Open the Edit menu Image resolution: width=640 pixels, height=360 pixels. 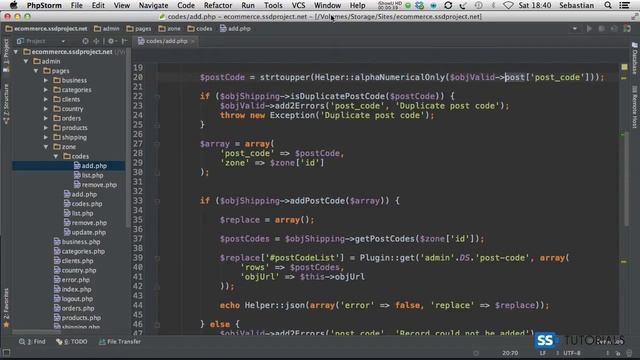coord(98,5)
